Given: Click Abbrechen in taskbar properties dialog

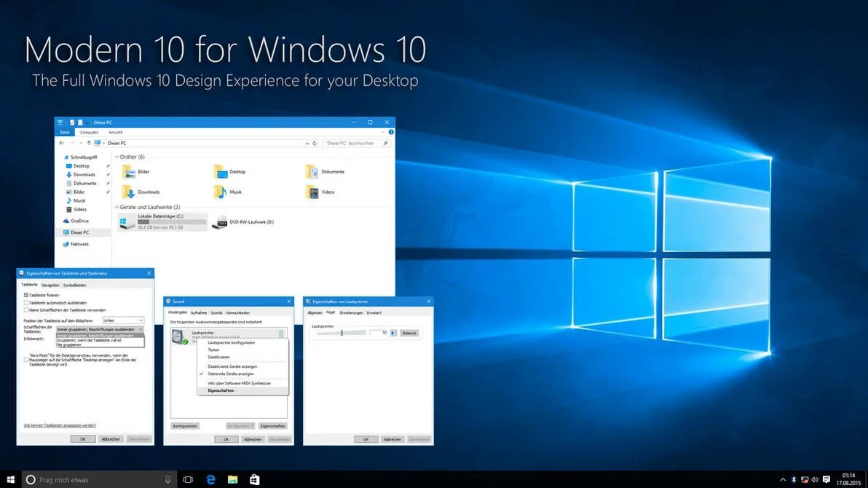Looking at the screenshot, I should (111, 439).
